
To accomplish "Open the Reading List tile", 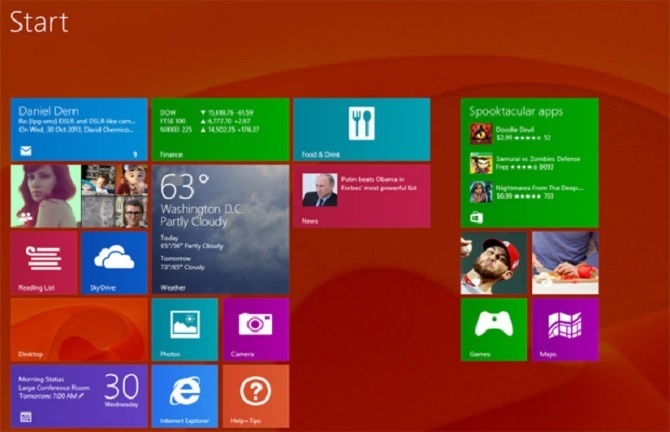I will point(44,263).
